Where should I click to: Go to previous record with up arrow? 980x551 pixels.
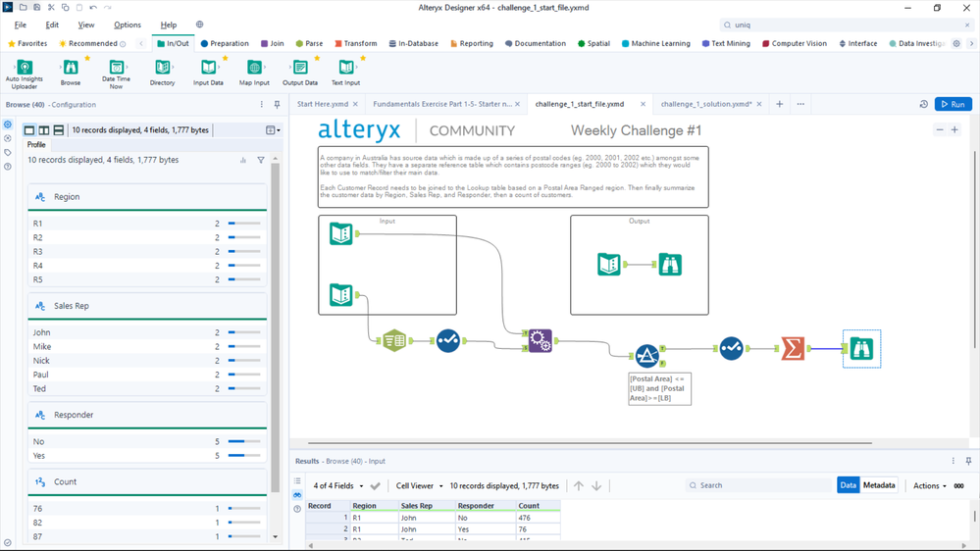click(x=579, y=485)
